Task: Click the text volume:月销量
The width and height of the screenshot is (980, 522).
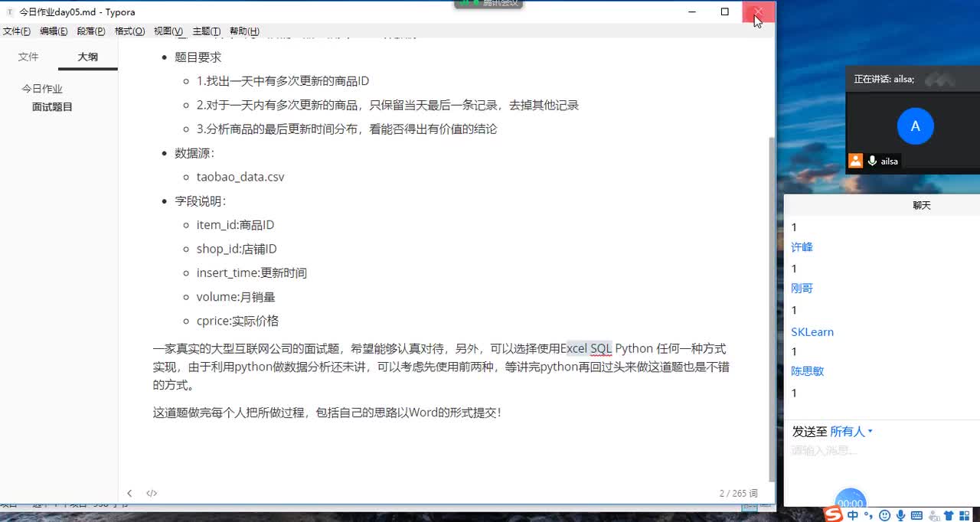Action: coord(236,297)
